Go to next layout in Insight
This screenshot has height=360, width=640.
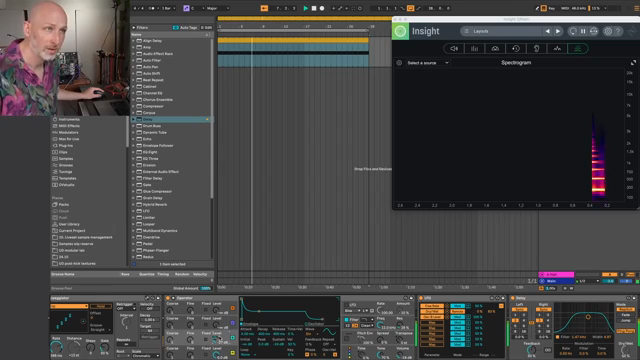[x=558, y=31]
